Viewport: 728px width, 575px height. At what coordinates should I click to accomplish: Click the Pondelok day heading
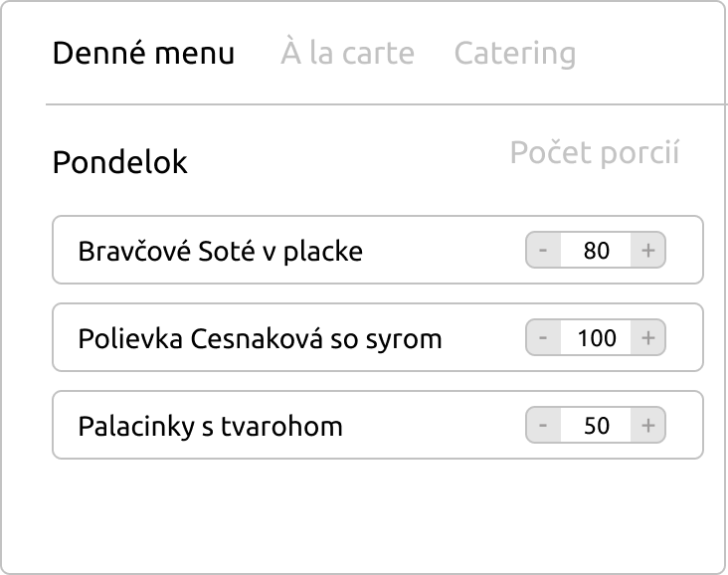(119, 162)
